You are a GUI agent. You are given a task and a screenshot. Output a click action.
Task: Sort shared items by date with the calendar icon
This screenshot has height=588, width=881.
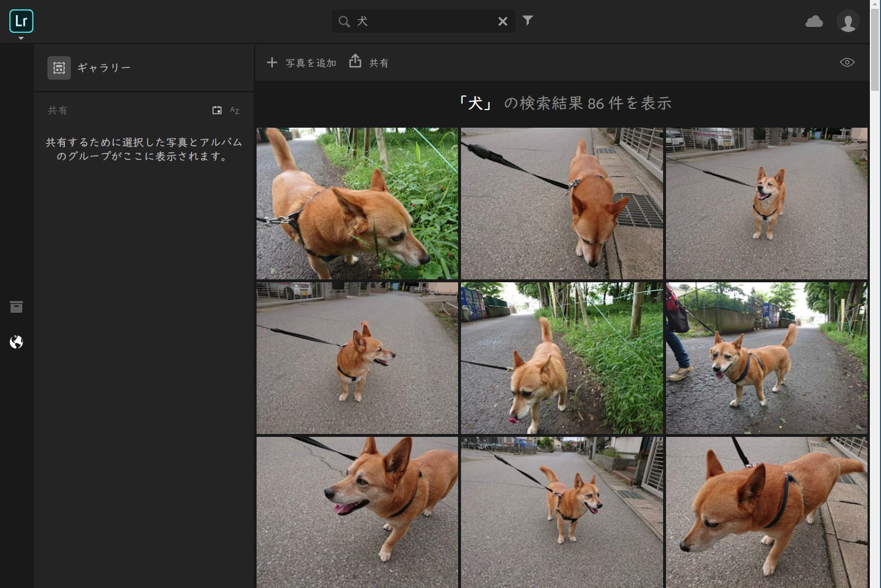point(217,110)
